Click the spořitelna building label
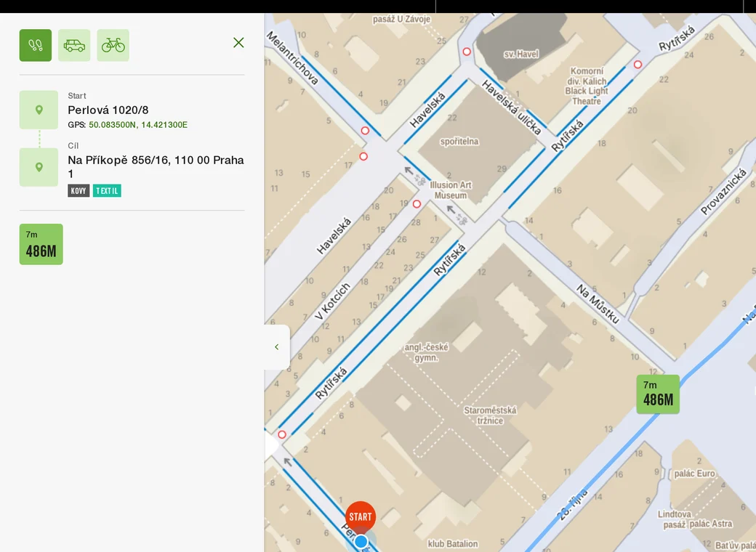The image size is (756, 552). [459, 142]
